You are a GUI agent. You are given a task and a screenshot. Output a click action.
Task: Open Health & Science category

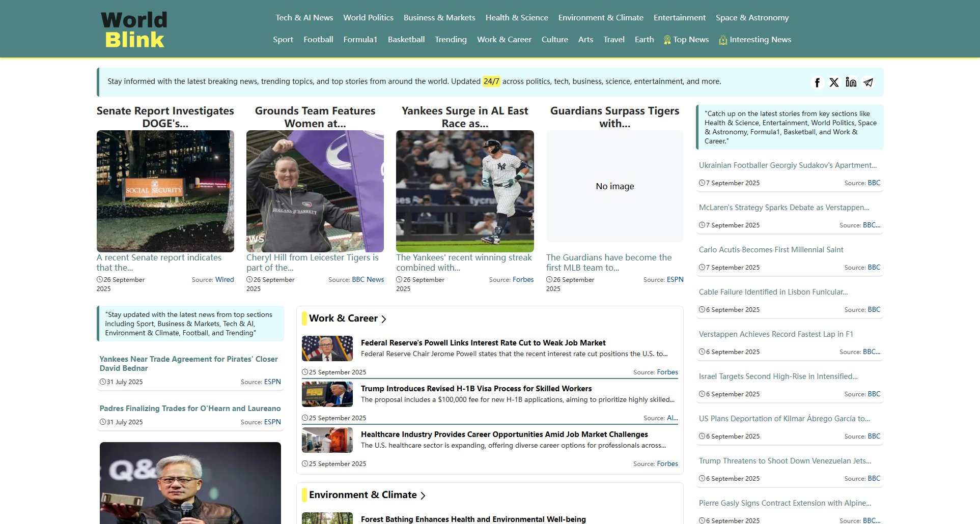(517, 18)
